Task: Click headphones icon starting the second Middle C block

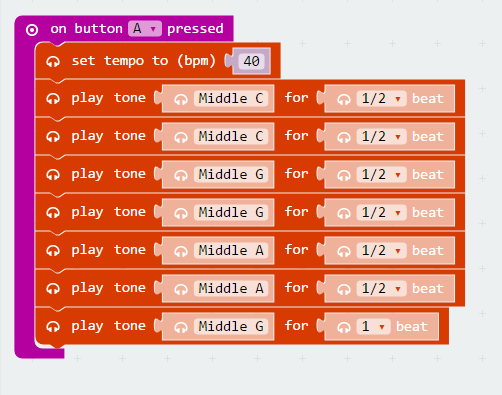Action: (x=53, y=137)
